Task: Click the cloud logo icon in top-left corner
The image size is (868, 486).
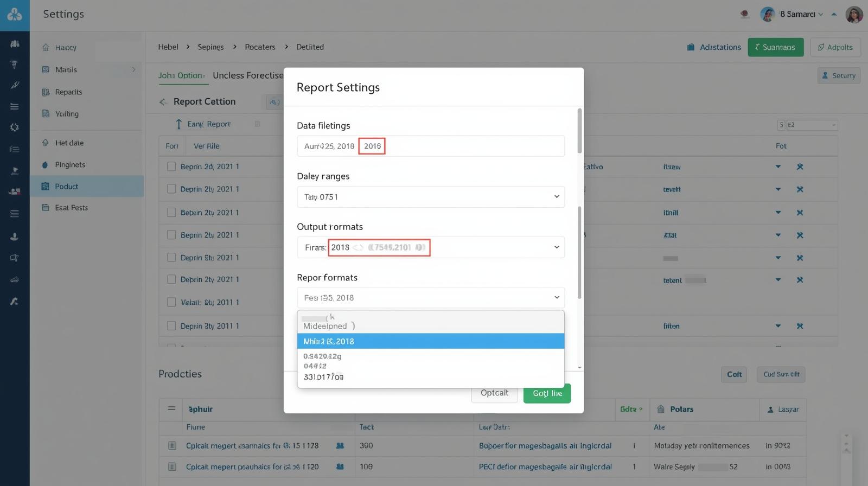Action: [15, 15]
